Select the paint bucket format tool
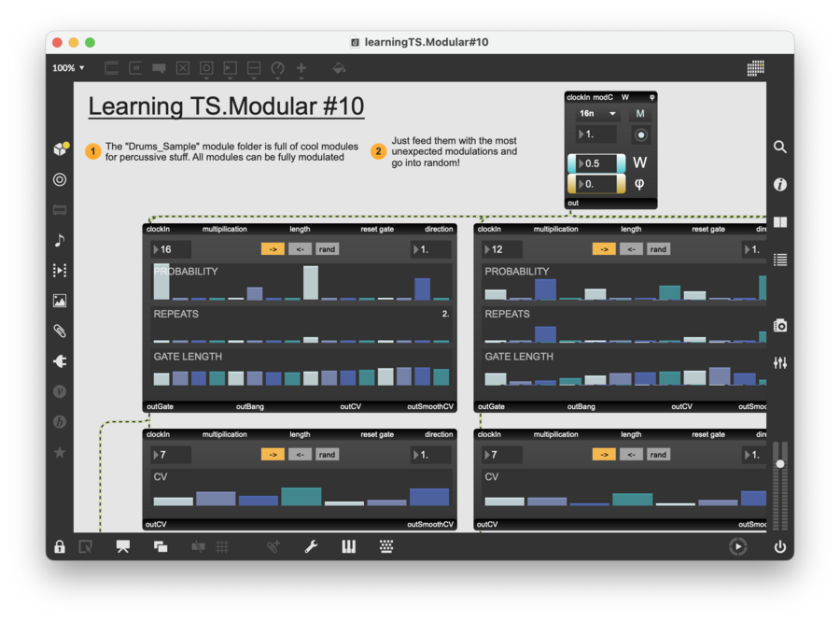840x621 pixels. [339, 68]
